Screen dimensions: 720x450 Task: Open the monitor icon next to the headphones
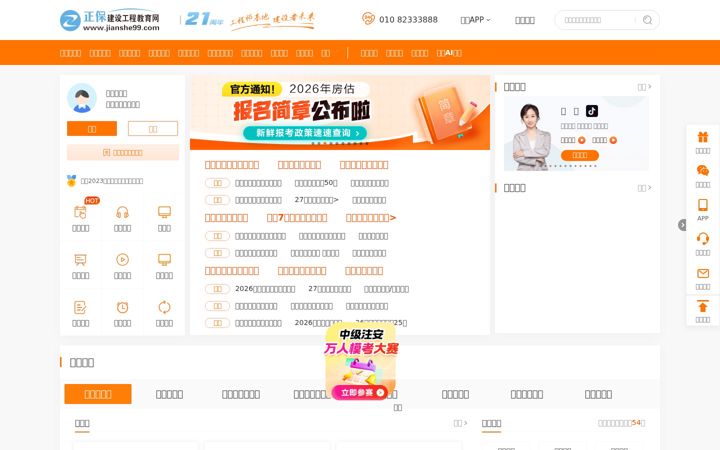(164, 212)
